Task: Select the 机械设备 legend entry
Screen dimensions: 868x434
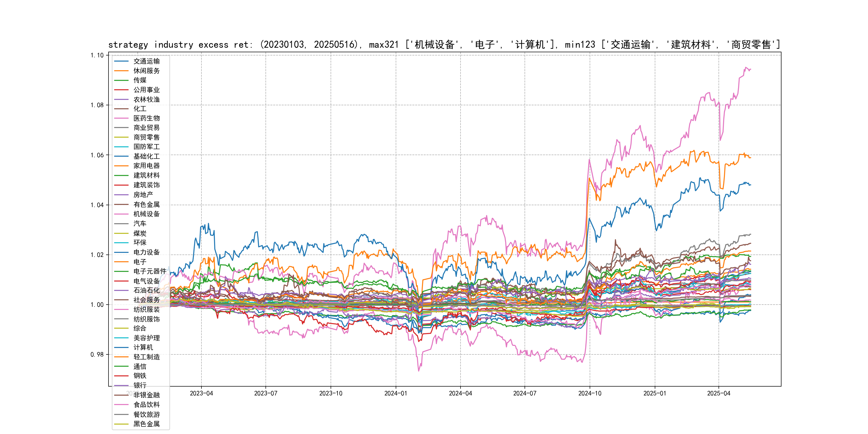Action: coord(146,214)
